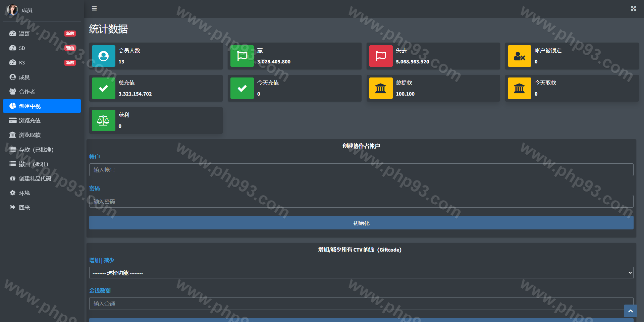This screenshot has width=644, height=322.
Task: Open the 选择功能 dropdown
Action: pyautogui.click(x=361, y=273)
